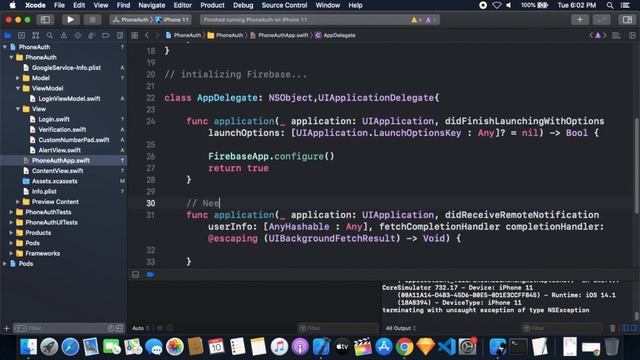Viewport: 640px width, 360px height.
Task: Click the related items grid icon
Action: coord(134,36)
